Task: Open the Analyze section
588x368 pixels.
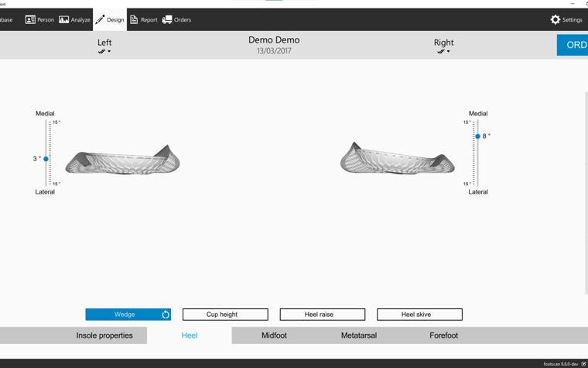Action: click(x=74, y=19)
